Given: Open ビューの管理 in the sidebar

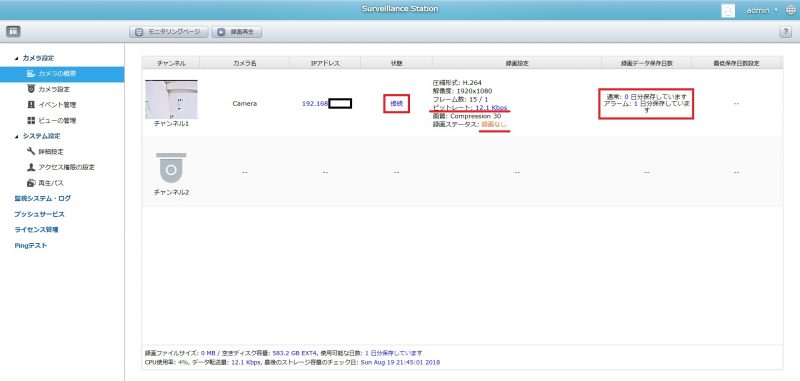Looking at the screenshot, I should pos(51,121).
